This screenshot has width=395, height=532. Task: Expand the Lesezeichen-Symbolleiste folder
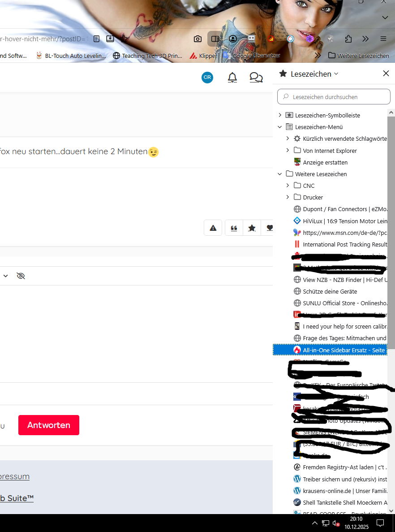click(280, 115)
